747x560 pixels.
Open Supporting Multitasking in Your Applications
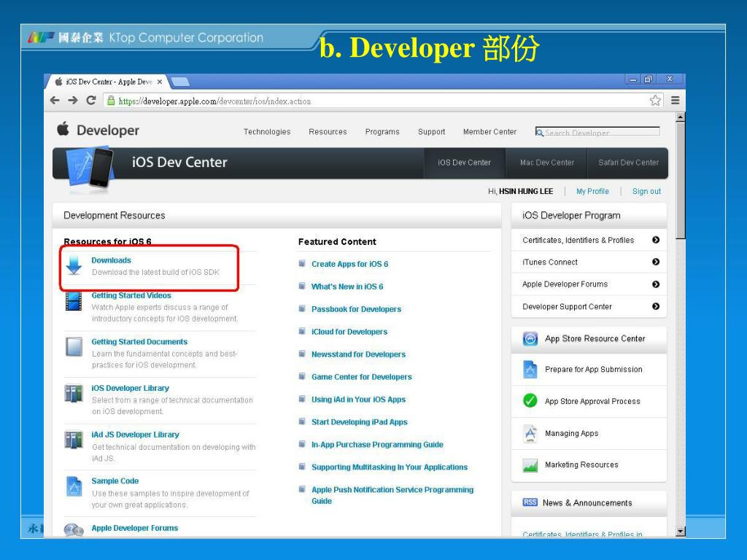pyautogui.click(x=390, y=467)
